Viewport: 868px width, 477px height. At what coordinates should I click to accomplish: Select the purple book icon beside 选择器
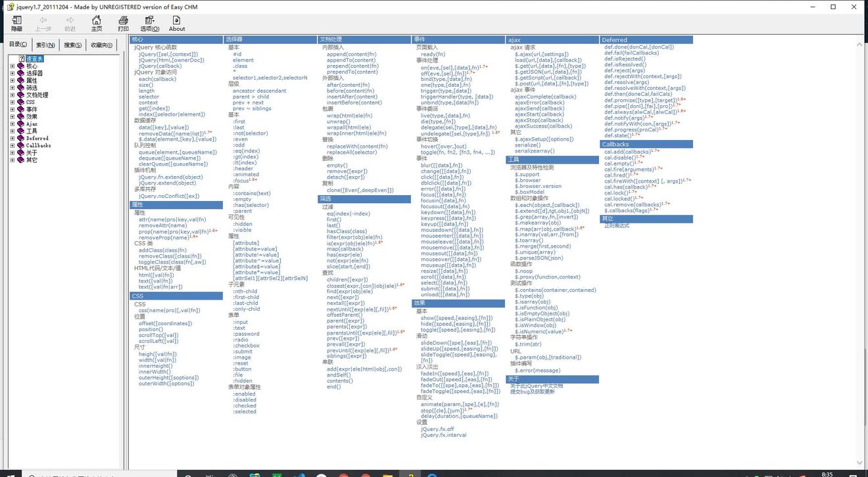(x=21, y=73)
